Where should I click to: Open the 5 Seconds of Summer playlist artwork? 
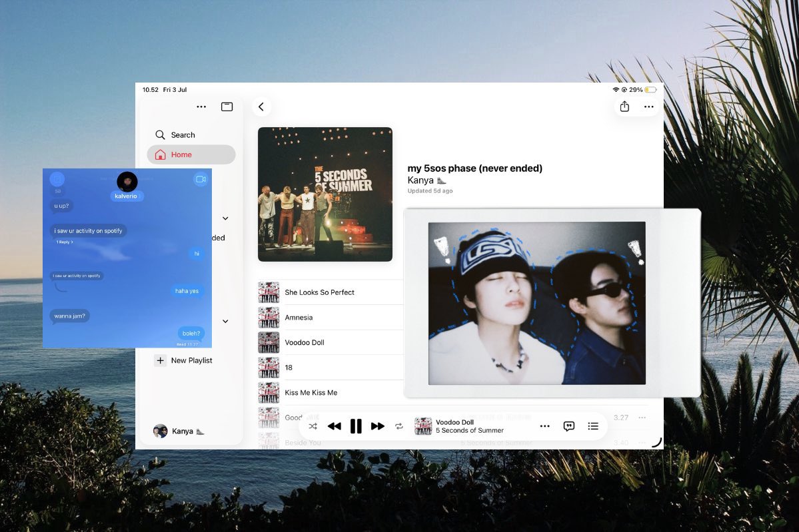325,194
